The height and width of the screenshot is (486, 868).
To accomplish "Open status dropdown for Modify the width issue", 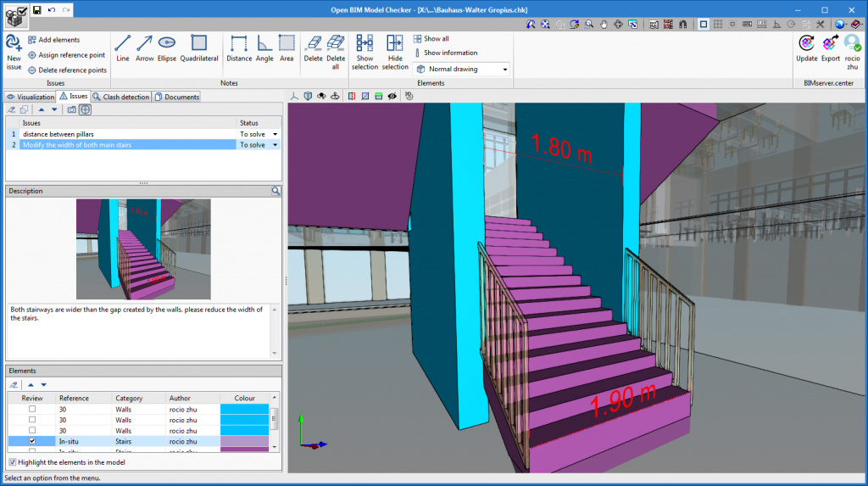I will point(275,145).
